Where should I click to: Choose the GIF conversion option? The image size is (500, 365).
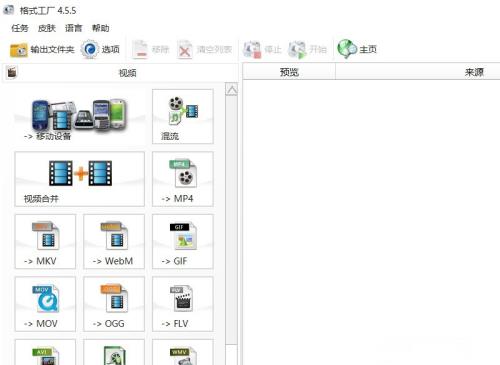click(x=183, y=241)
